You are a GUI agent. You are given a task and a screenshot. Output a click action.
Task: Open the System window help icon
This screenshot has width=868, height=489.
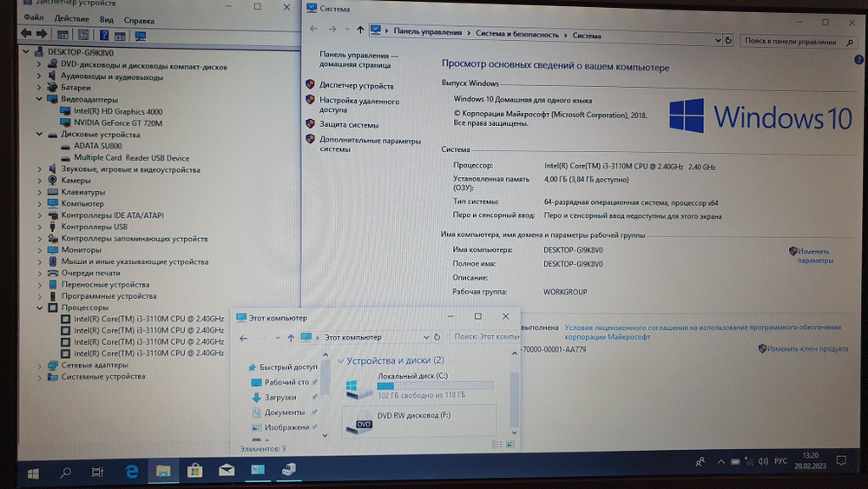coord(858,60)
